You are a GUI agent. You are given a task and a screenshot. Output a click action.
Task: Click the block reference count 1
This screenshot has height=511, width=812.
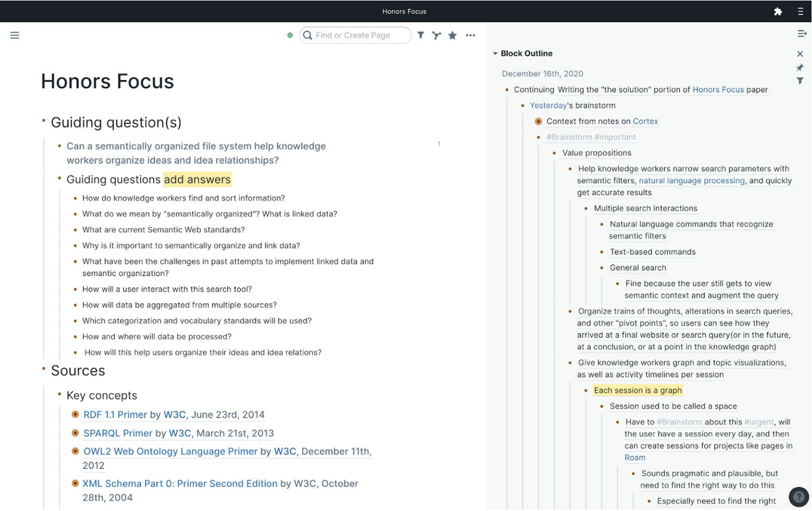[438, 144]
